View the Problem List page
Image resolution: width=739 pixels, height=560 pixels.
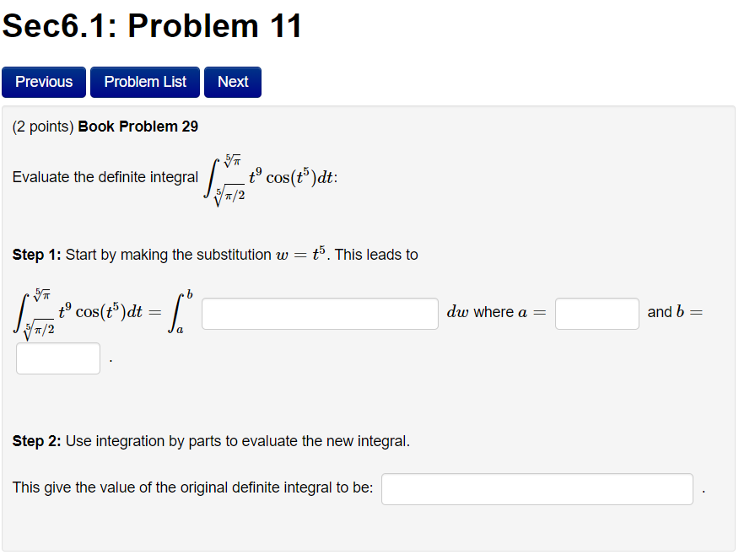tap(144, 82)
